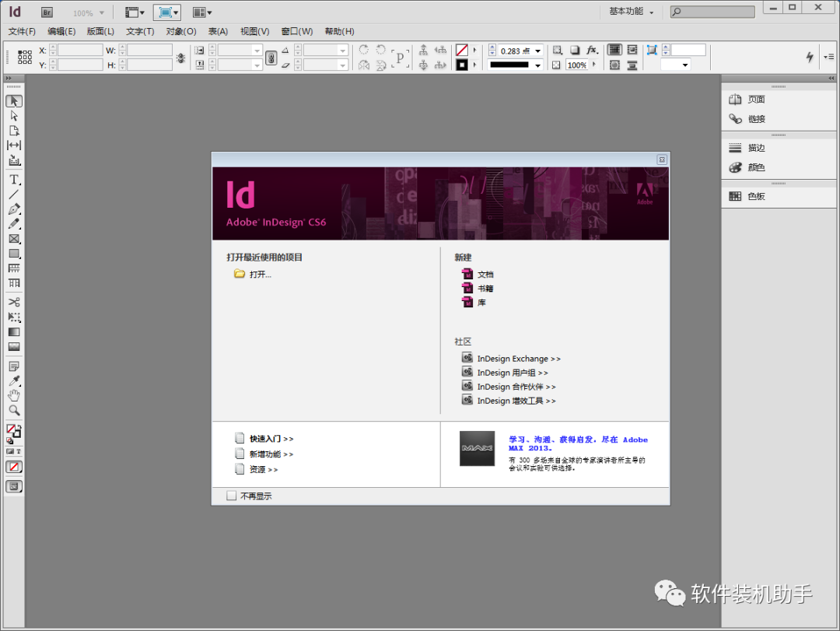The height and width of the screenshot is (631, 840).
Task: Open Adobe Bridge via Br icon
Action: 47,12
